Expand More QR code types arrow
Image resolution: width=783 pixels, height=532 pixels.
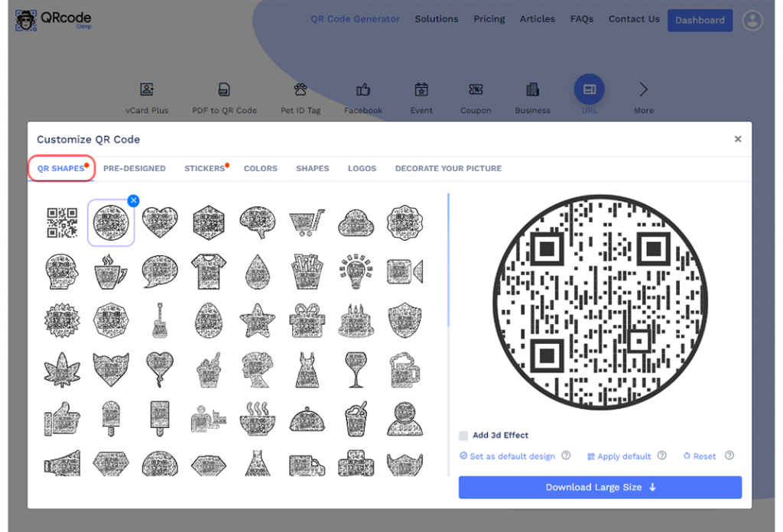(x=643, y=89)
